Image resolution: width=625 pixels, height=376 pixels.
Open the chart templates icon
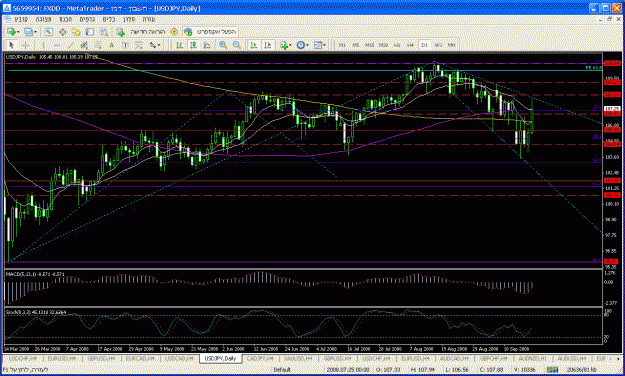point(318,45)
